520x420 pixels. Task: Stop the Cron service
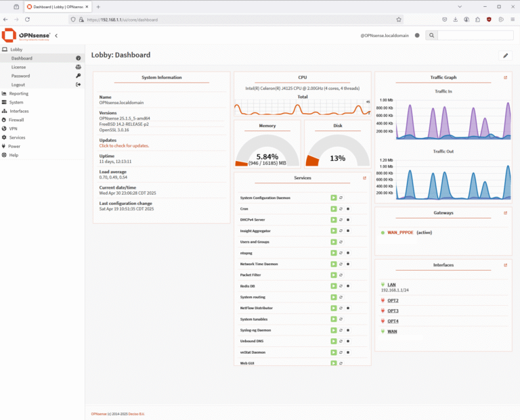(348, 209)
